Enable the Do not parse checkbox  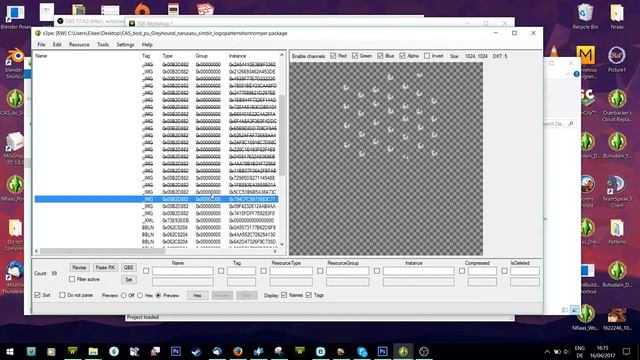[62, 295]
